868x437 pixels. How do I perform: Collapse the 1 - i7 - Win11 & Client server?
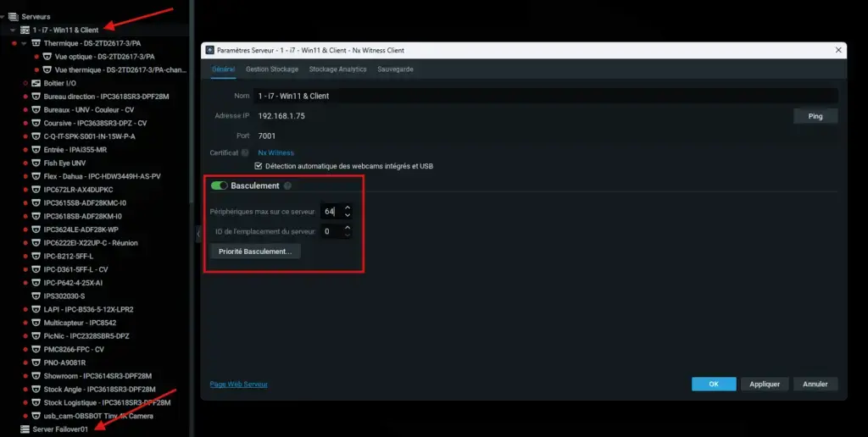click(14, 30)
